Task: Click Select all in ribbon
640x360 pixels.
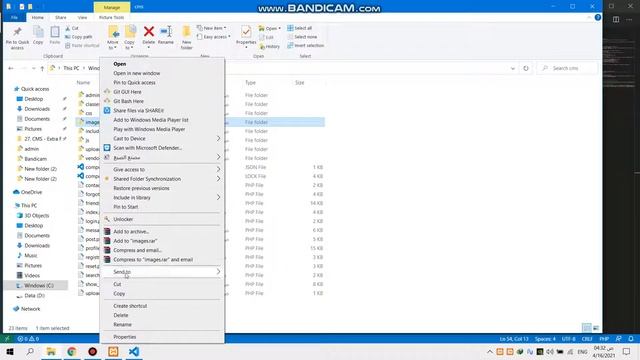Action: pos(300,28)
